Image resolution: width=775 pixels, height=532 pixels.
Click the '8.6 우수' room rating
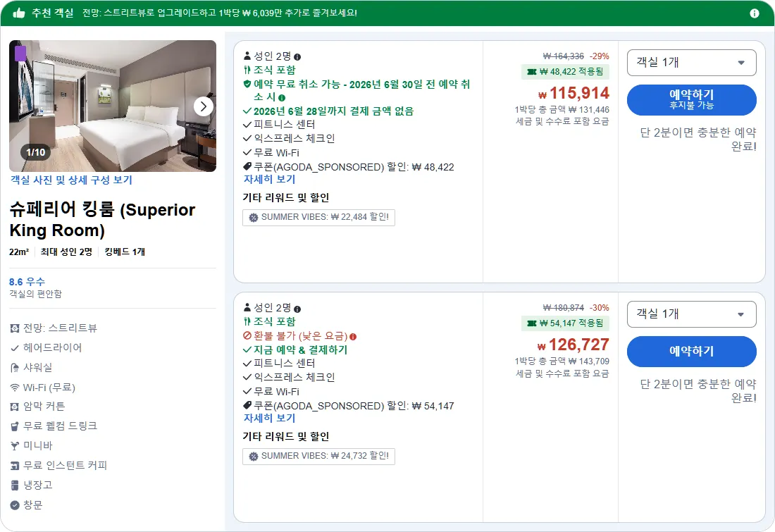tap(27, 282)
